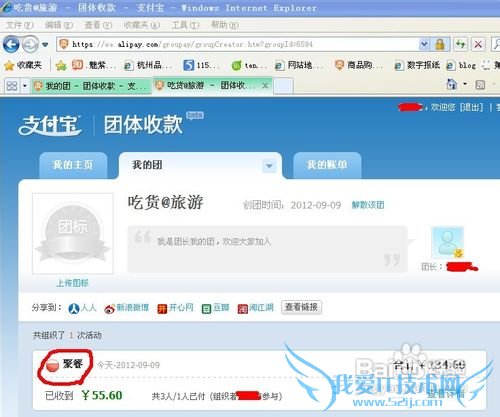Viewport: 500px width, 417px height.
Task: Click 解散该团 disband link
Action: click(x=368, y=205)
